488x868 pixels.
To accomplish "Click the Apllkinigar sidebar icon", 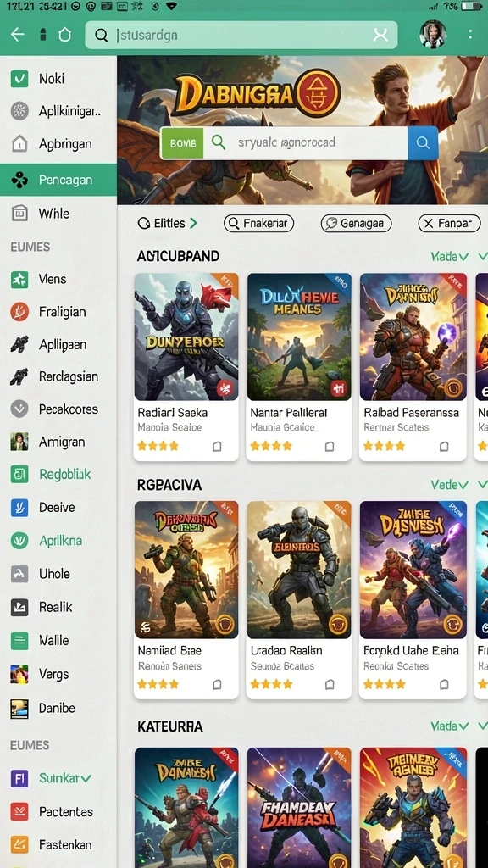I will [19, 111].
